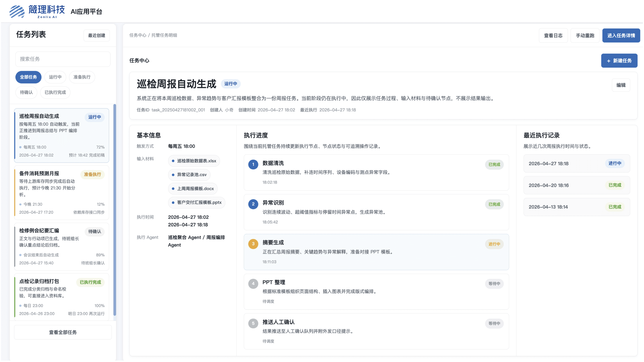
Task: Click step 1 circle for 数据清洗
Action: [253, 164]
